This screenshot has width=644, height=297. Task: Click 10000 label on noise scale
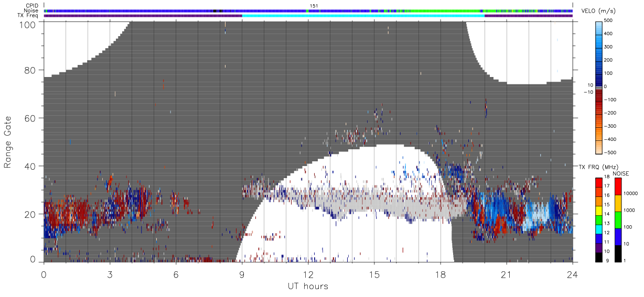[x=630, y=194]
